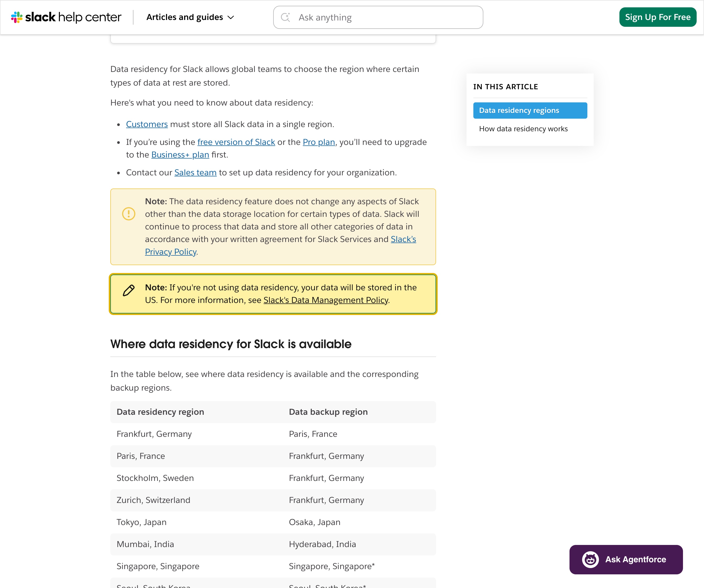Screen dimensions: 704x588
Task: Click Sign Up For Free button
Action: 658,17
